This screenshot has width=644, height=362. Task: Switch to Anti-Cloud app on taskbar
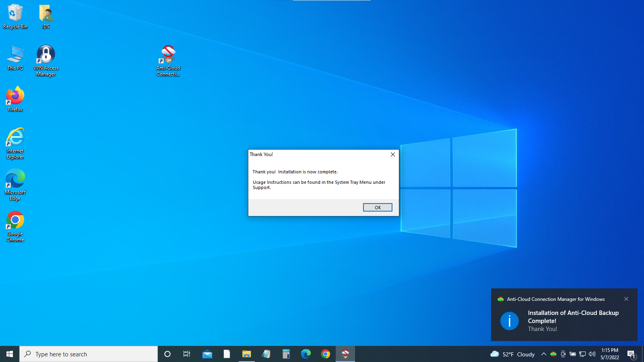(345, 354)
